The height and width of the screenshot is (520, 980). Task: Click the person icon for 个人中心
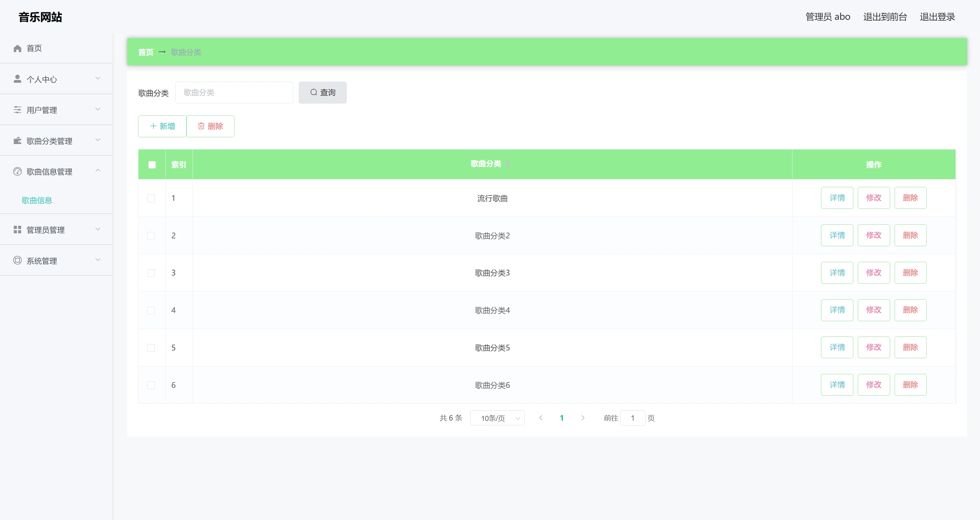(17, 79)
